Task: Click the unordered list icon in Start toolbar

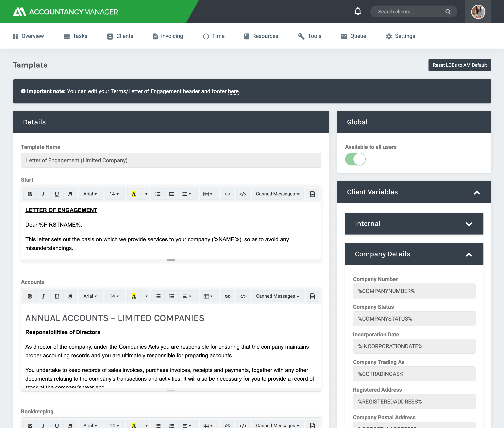Action: tap(158, 194)
